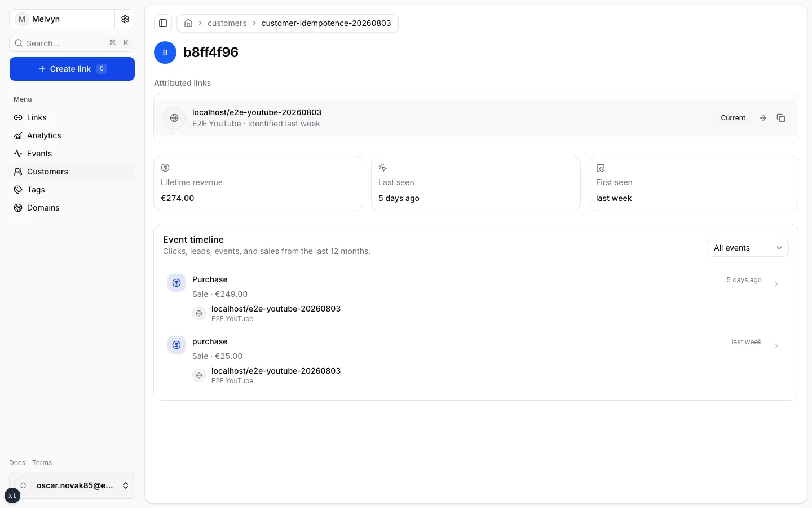This screenshot has width=812, height=508.
Task: Open the Docs link
Action: pos(17,463)
